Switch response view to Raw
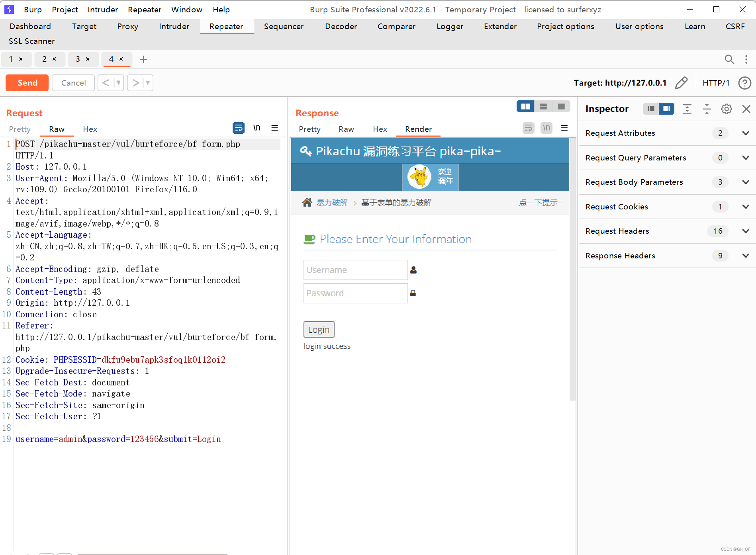Viewport: 756px width, 555px height. click(x=346, y=129)
